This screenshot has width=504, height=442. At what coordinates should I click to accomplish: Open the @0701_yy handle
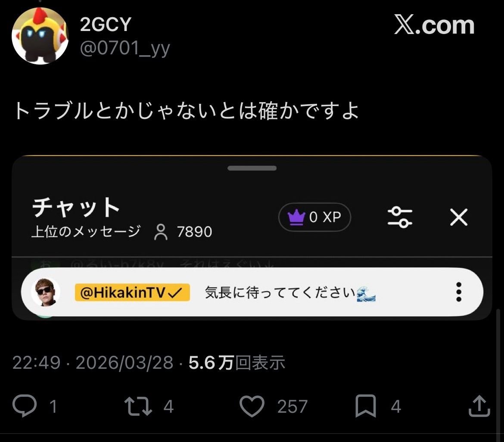click(125, 49)
